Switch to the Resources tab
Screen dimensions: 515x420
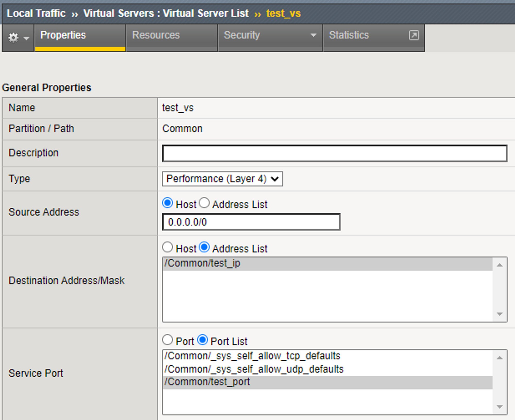pyautogui.click(x=156, y=35)
